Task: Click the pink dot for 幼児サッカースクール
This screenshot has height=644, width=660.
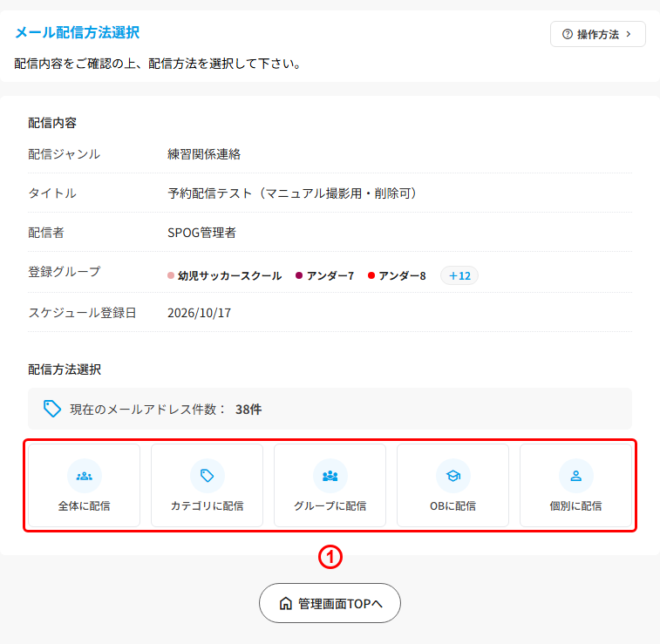Action: click(171, 275)
